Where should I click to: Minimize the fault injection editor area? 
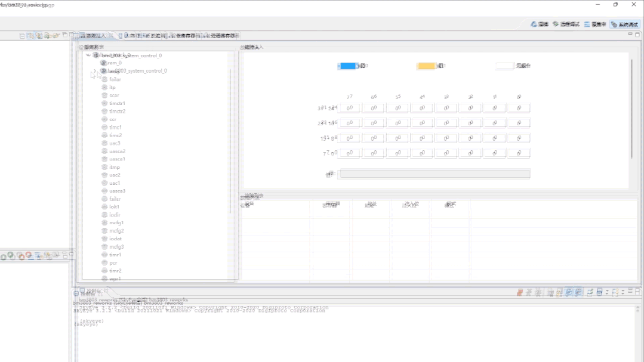point(630,34)
